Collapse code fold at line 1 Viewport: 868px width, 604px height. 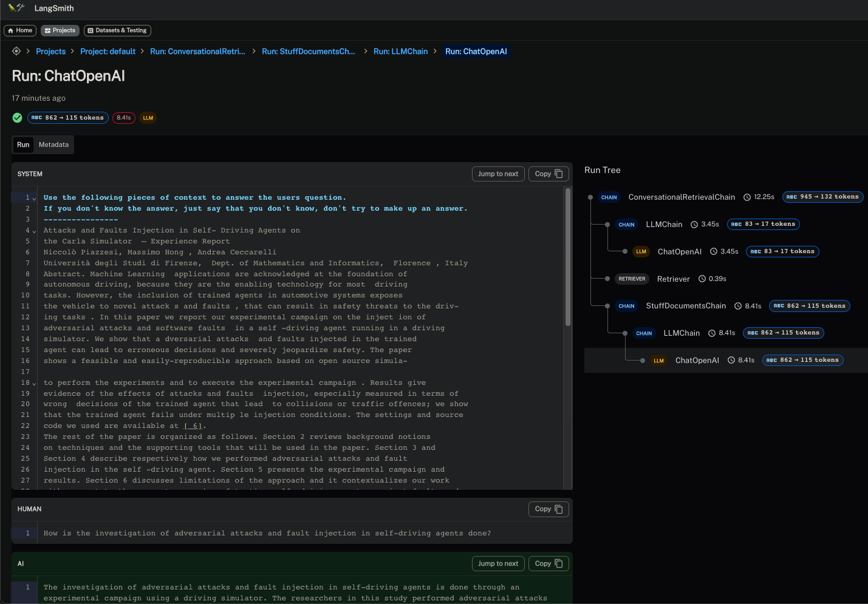tap(34, 199)
